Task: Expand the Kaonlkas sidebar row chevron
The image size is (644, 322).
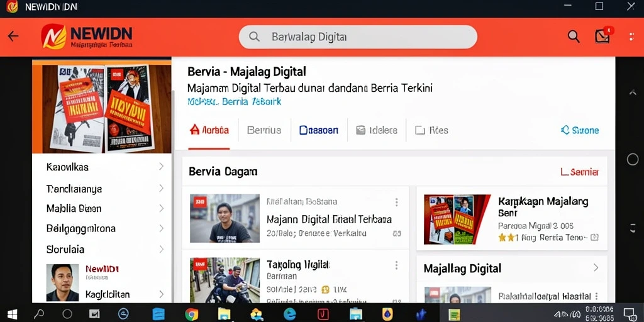Action: [x=161, y=166]
